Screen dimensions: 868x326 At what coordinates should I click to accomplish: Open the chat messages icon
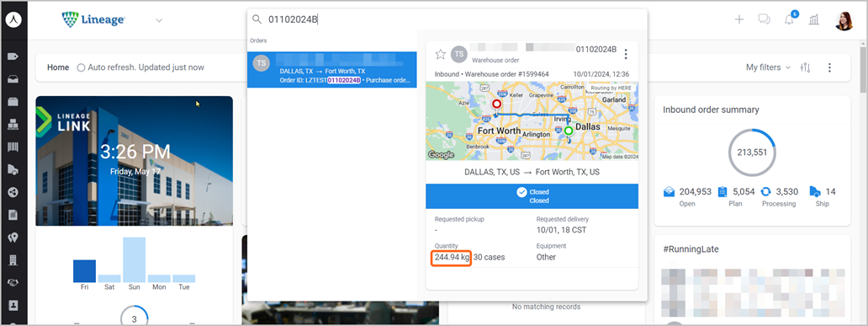pos(764,19)
